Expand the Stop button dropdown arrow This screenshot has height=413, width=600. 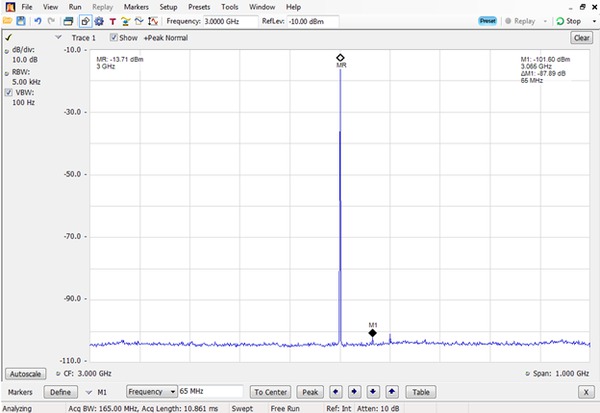click(x=588, y=21)
